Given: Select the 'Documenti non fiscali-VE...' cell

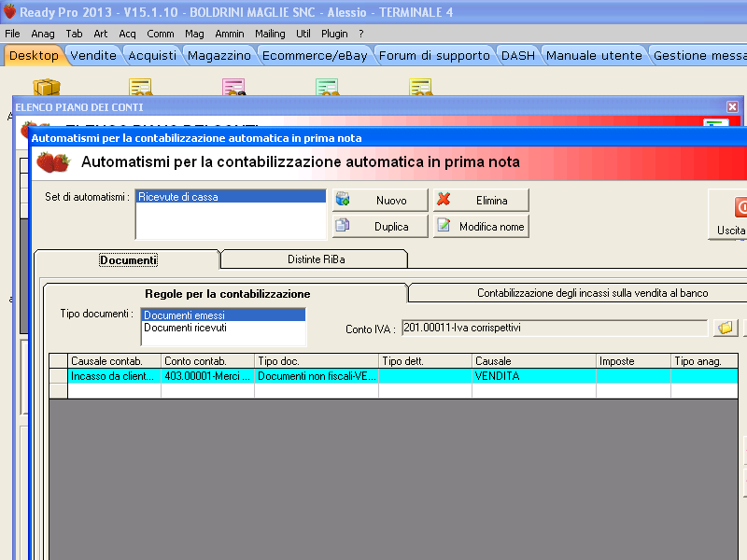Looking at the screenshot, I should click(317, 376).
